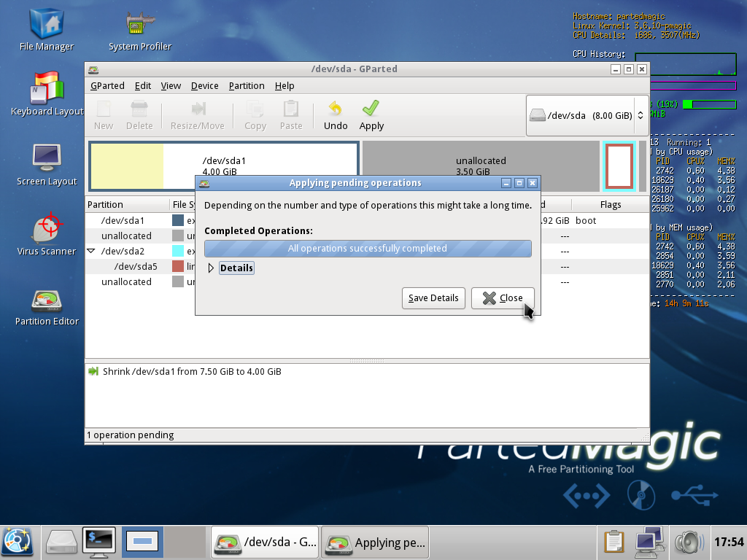Close the Applying pending operations dialog
Viewport: 747px width, 560px height.
coord(503,298)
